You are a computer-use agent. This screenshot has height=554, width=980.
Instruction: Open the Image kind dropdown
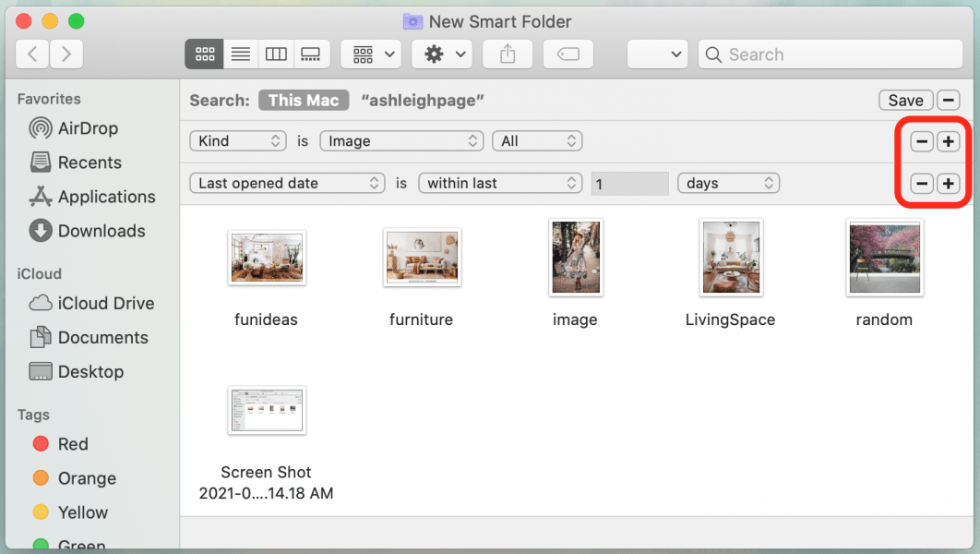pos(402,141)
